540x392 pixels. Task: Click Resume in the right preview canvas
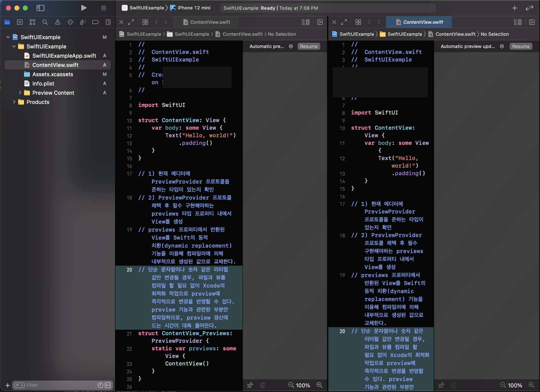(x=521, y=46)
